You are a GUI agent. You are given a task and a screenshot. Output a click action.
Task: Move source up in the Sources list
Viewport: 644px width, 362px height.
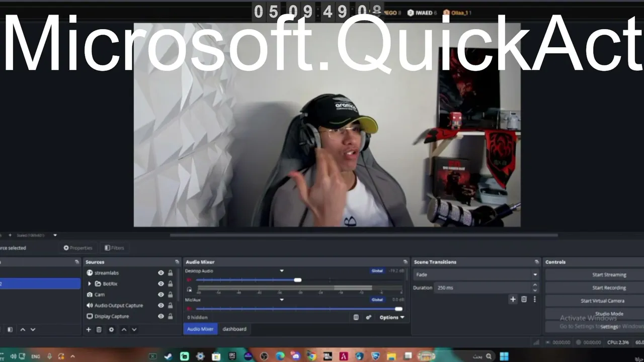[x=124, y=330]
